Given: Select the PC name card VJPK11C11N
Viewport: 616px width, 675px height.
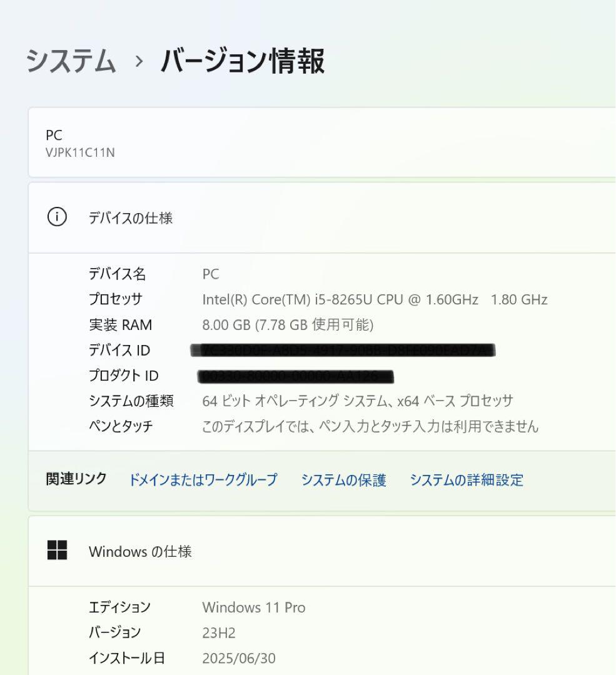Looking at the screenshot, I should click(322, 142).
